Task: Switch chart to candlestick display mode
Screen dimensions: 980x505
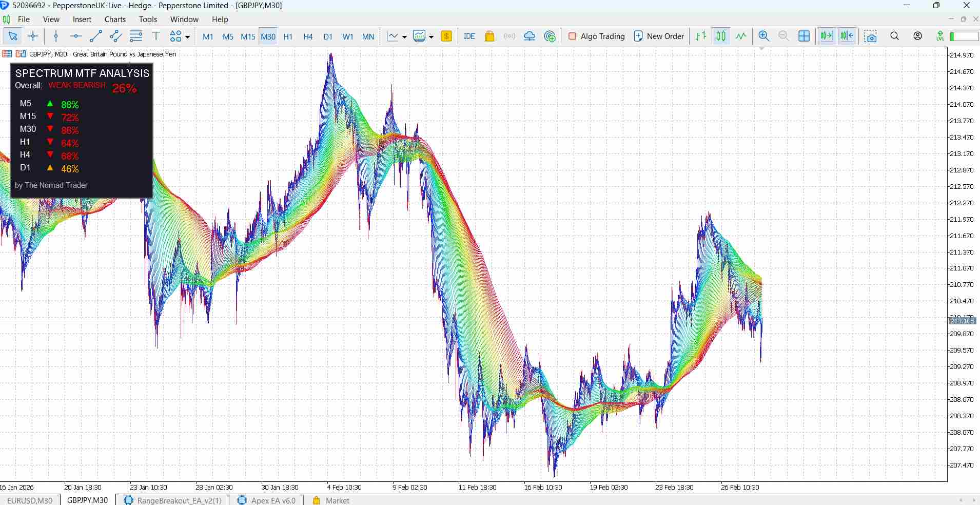Action: coord(720,36)
